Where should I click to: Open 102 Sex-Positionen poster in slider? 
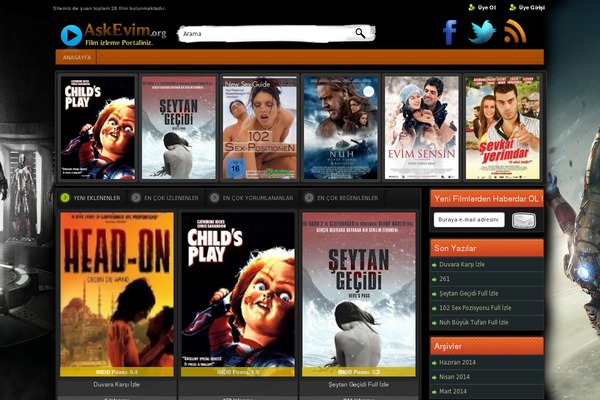pyautogui.click(x=259, y=127)
